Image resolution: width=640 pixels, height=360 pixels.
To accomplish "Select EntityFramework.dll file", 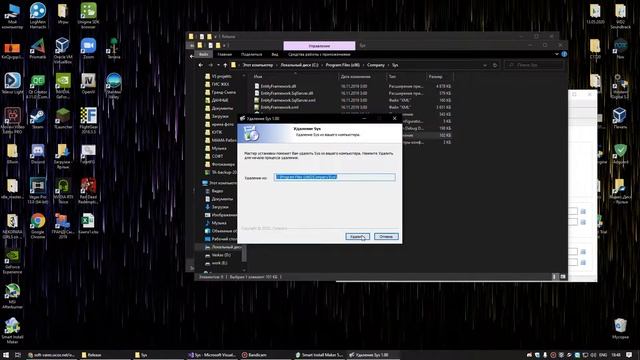I will (278, 86).
